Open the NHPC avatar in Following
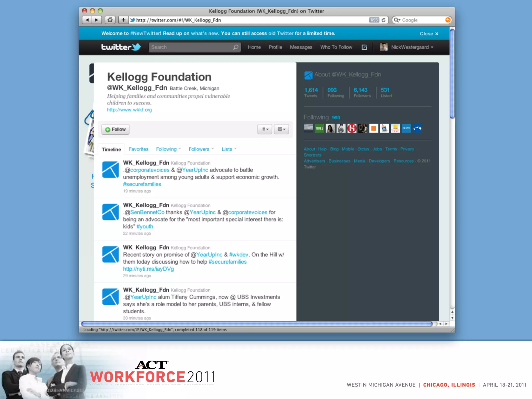This screenshot has width=532, height=399. coord(406,128)
